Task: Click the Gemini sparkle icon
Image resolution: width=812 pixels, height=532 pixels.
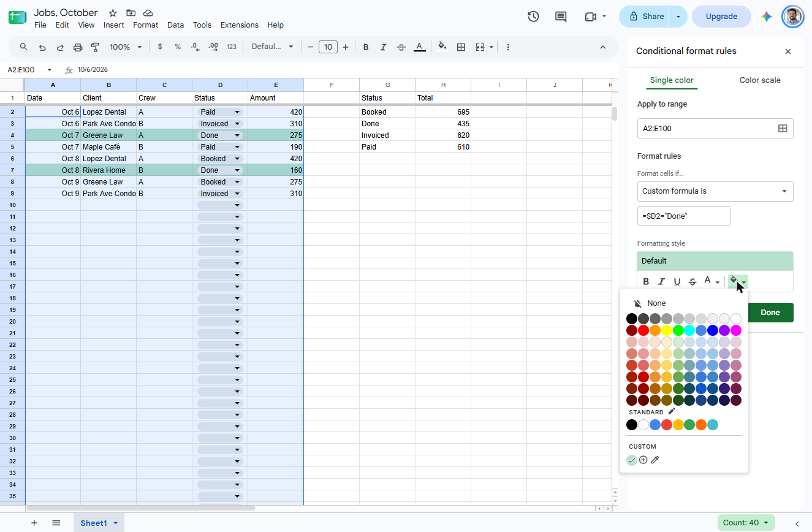Action: pos(767,17)
